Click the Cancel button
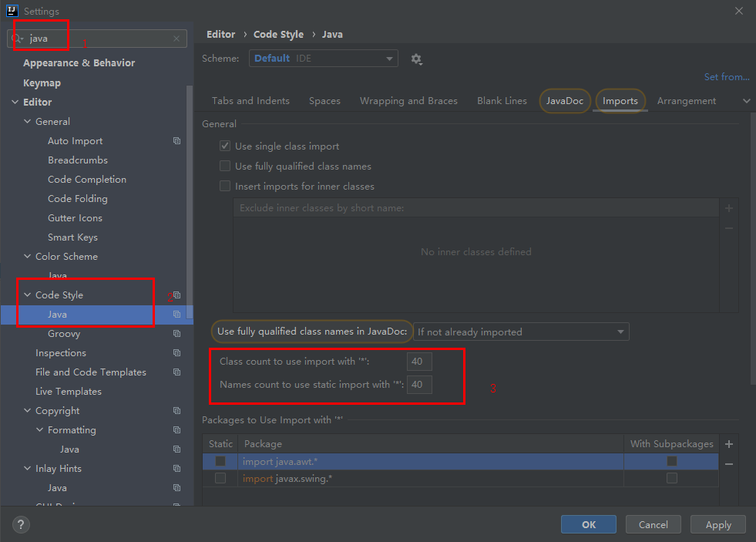The image size is (756, 542). click(654, 524)
